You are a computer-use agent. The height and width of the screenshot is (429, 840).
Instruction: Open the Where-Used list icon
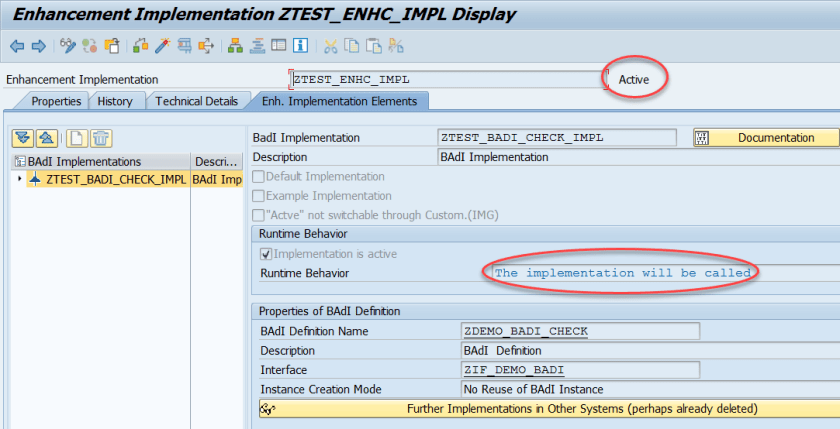(206, 46)
